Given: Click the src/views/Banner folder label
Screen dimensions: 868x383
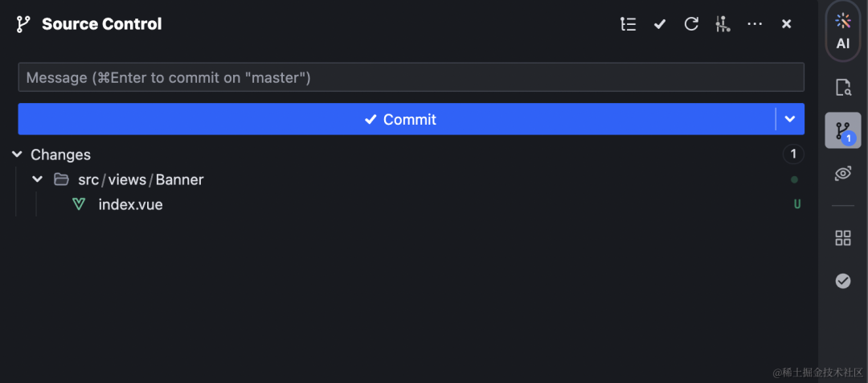Looking at the screenshot, I should tap(141, 179).
